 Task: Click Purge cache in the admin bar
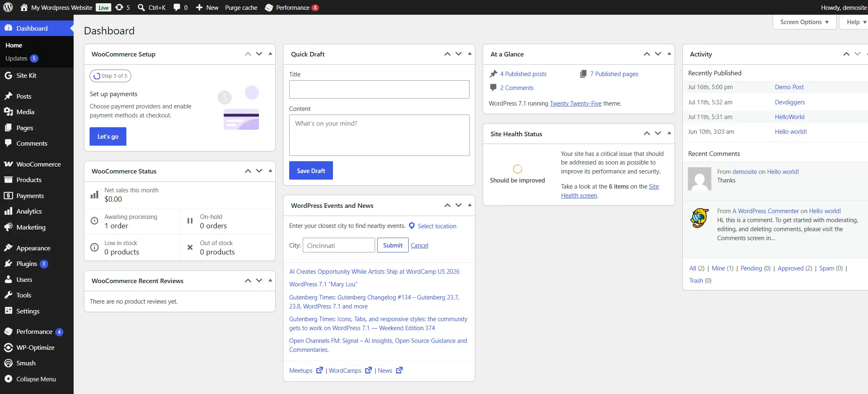coord(241,7)
